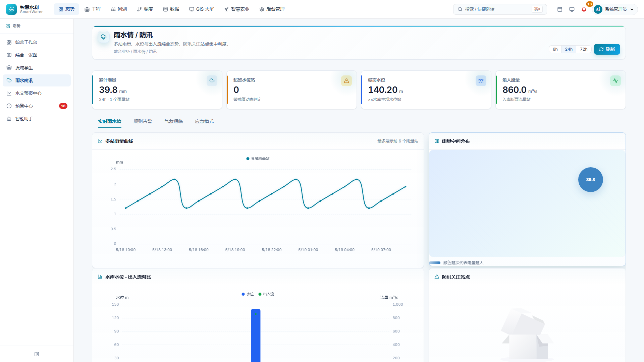Open 智能助手 in the sidebar
The image size is (644, 362).
click(37, 119)
